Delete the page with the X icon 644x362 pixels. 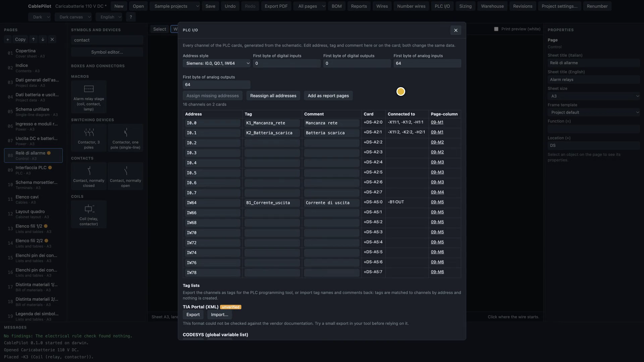[x=52, y=40]
